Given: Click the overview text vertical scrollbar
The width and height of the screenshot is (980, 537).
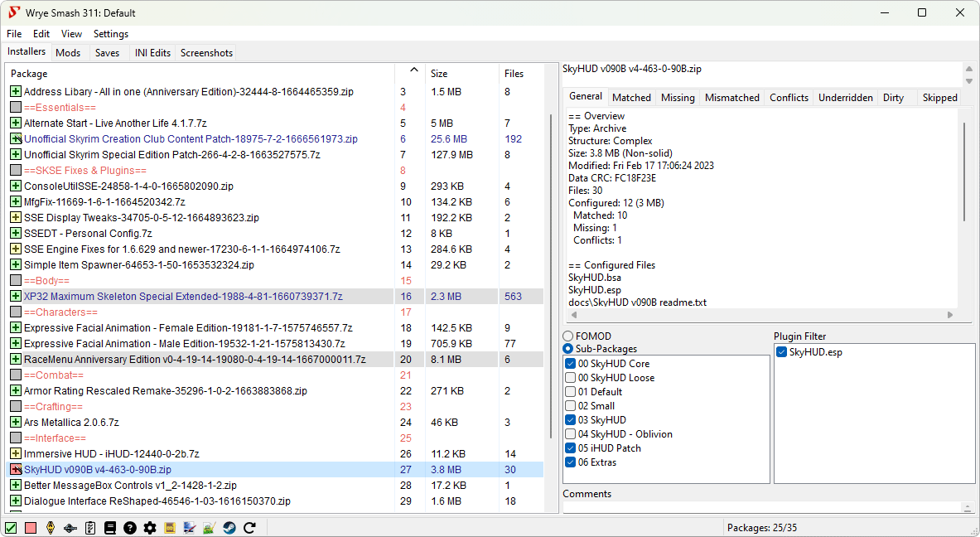Looking at the screenshot, I should click(963, 172).
